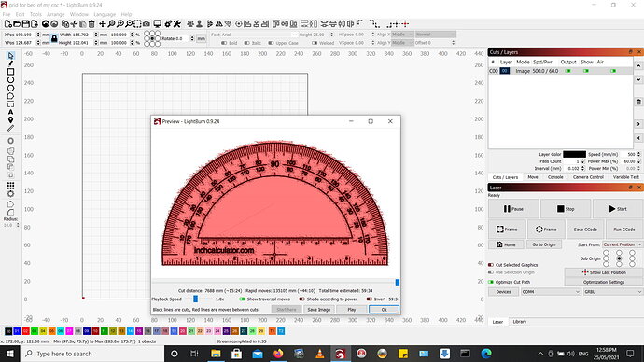This screenshot has height=362, width=644.
Task: Select the Position marker pin tool
Action: [x=10, y=119]
